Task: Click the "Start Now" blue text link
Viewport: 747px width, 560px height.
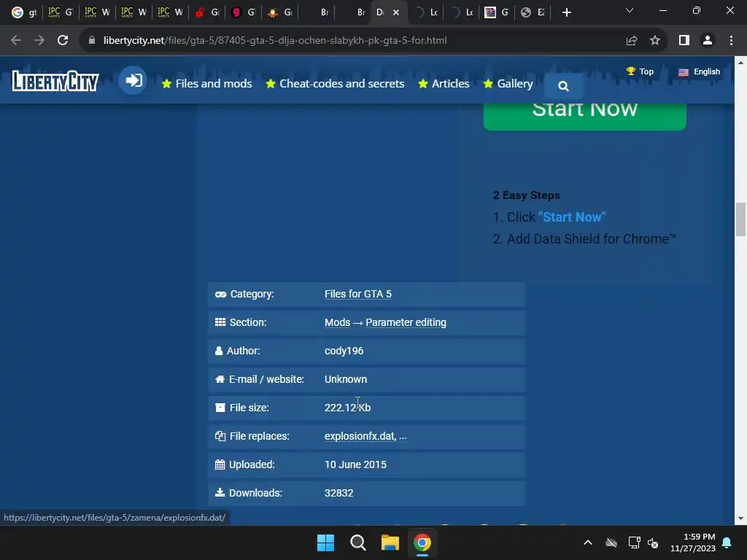Action: coord(572,217)
